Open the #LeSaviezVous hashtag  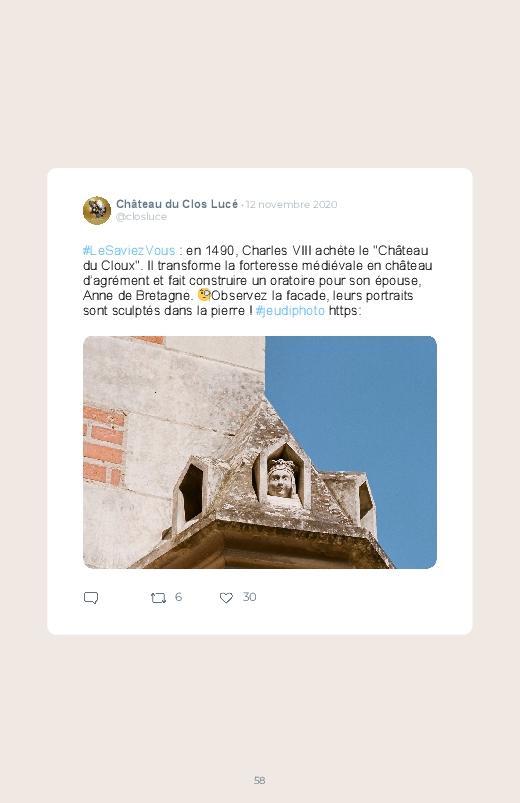point(129,250)
